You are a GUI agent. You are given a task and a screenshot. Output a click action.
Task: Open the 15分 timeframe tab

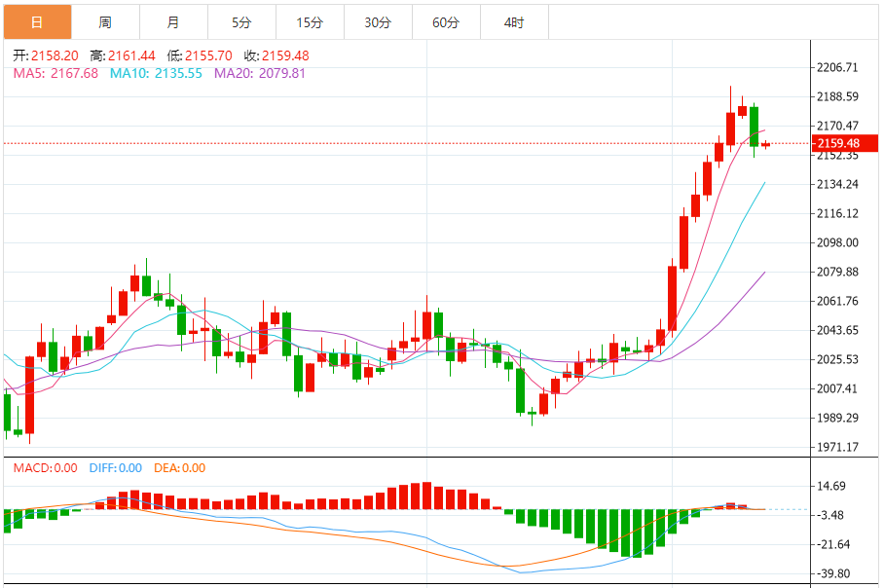(x=310, y=22)
